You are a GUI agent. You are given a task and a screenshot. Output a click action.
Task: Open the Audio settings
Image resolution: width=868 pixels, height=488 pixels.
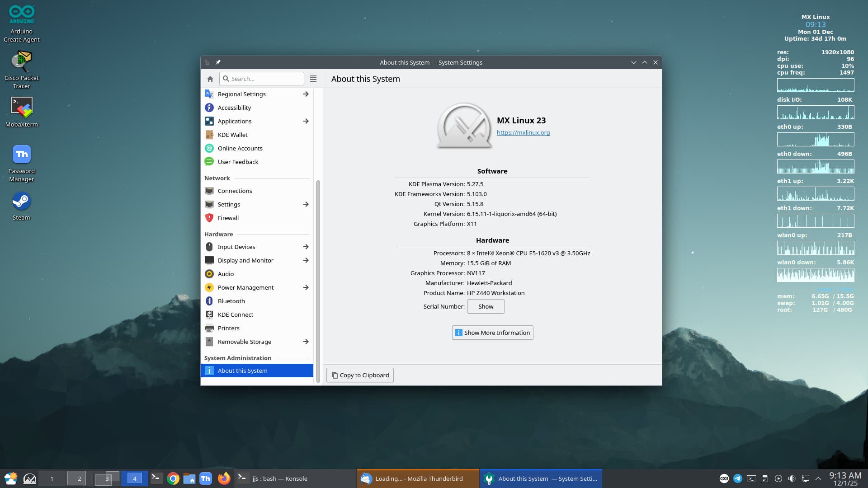[x=226, y=274]
